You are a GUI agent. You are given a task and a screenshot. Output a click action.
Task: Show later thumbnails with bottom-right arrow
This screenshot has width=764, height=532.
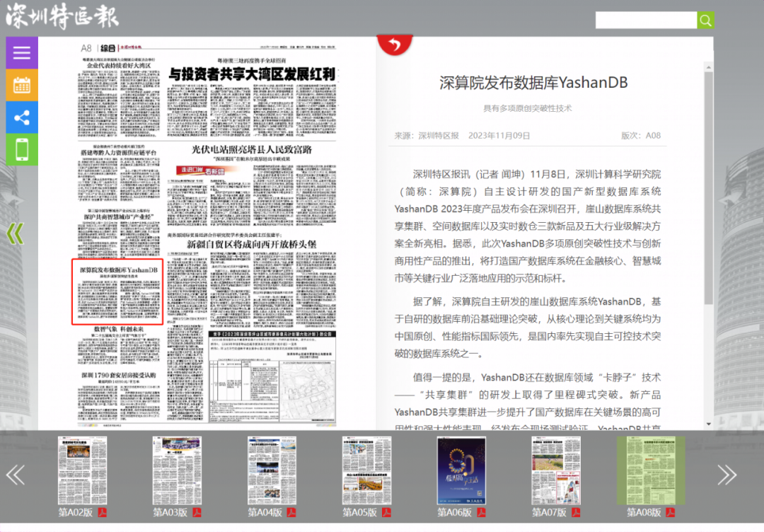pos(727,475)
